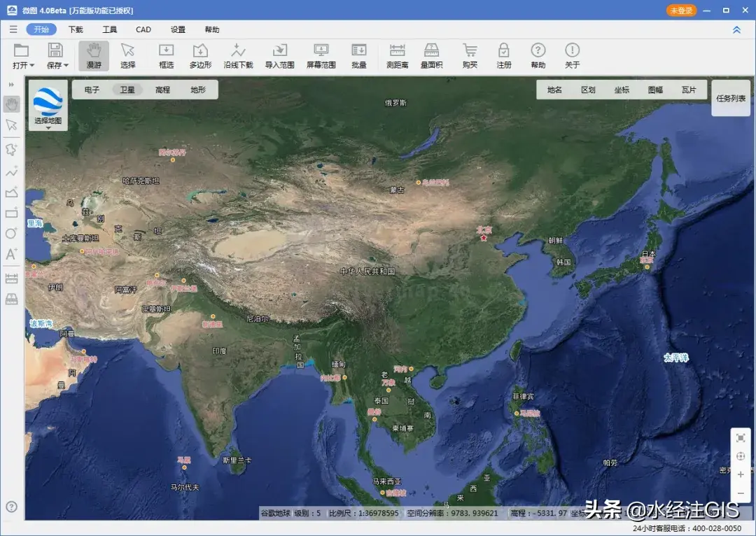Screen dimensions: 756x536
Task: Select the 框选 box-select tool
Action: 166,55
